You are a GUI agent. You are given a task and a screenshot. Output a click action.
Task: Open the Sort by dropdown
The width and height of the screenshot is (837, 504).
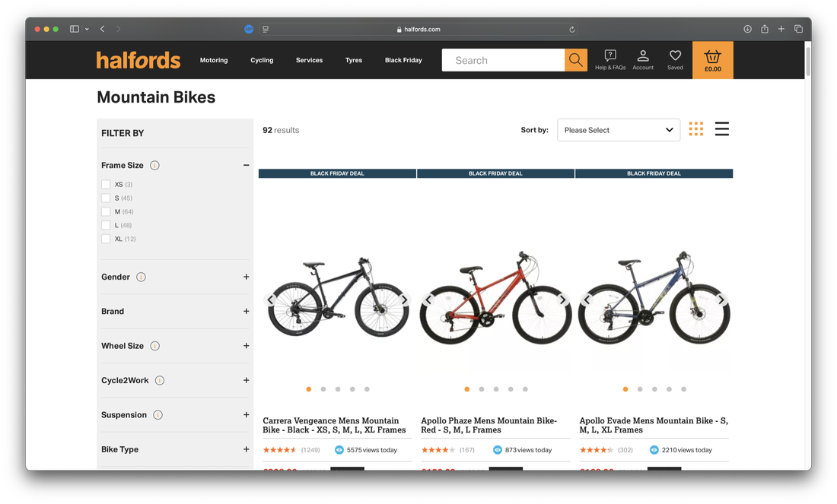(x=619, y=130)
